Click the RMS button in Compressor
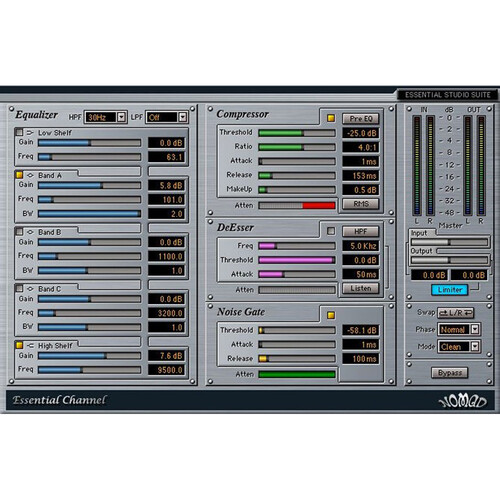 (x=361, y=204)
